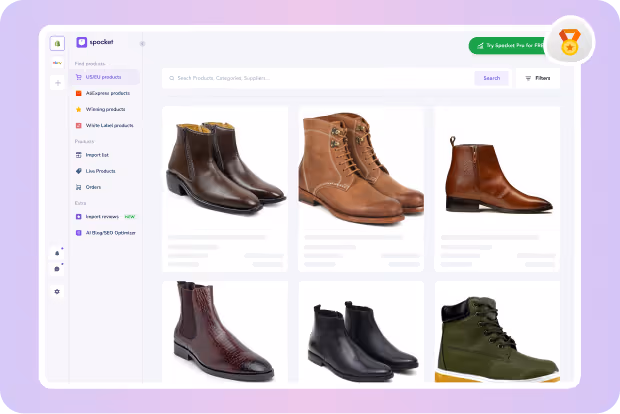Open the help chat icon
Screen dimensions: 620x414
pos(57,269)
